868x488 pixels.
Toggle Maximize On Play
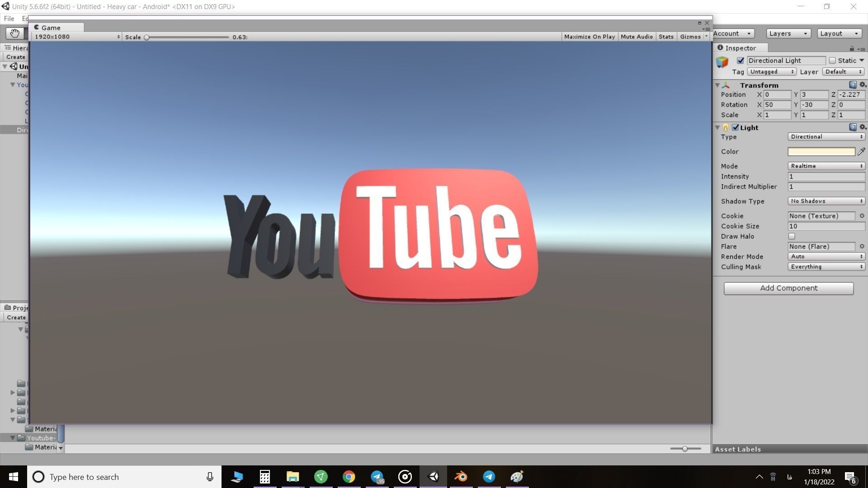[590, 37]
